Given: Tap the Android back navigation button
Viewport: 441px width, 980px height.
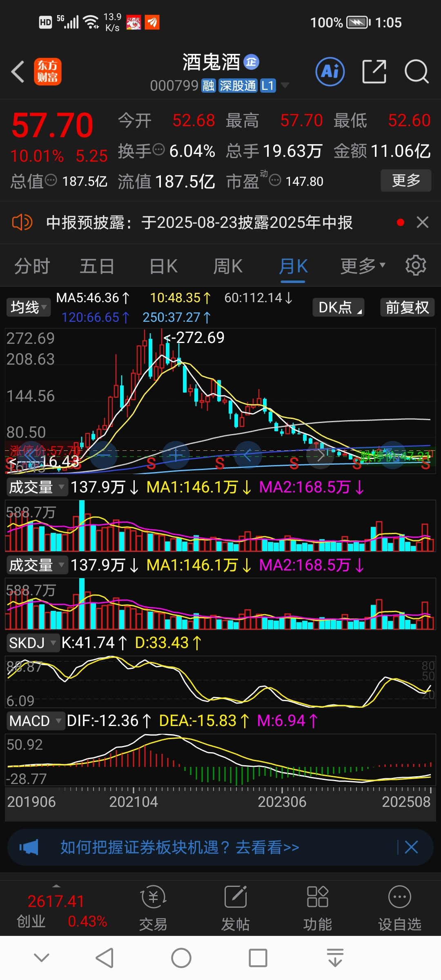Looking at the screenshot, I should tap(105, 958).
